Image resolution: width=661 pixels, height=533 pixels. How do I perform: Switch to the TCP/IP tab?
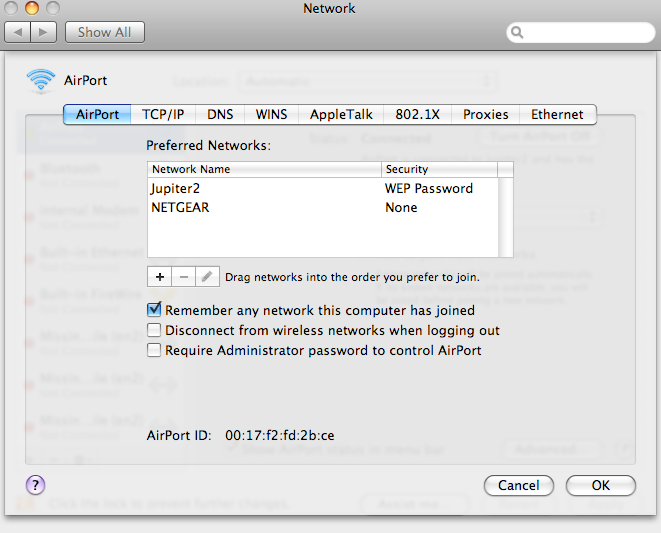click(x=162, y=114)
